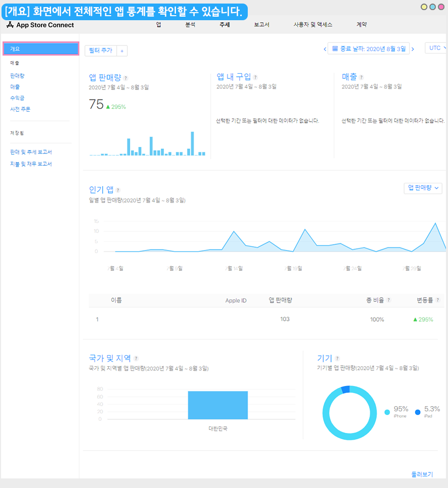This screenshot has height=488, width=448.
Task: Go to next date range arrow
Action: tap(413, 49)
